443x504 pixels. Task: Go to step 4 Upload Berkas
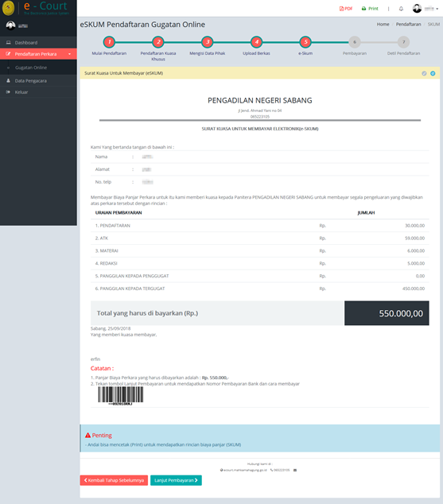pos(257,42)
